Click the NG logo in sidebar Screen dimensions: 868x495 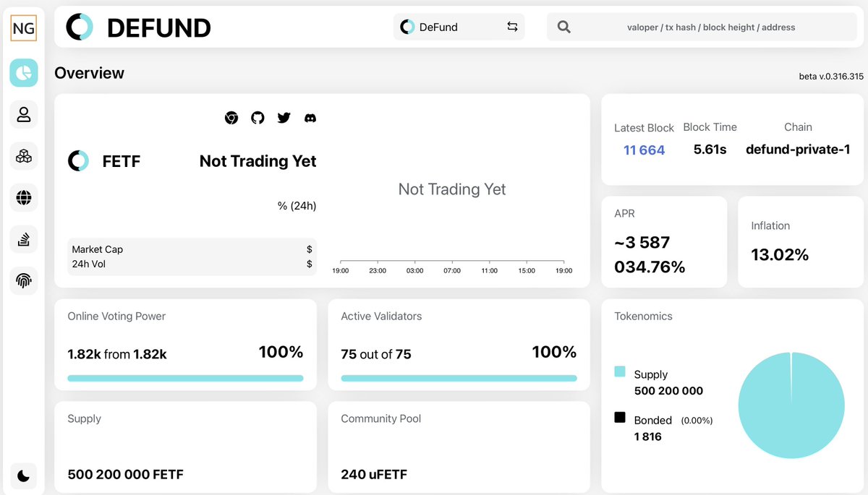pyautogui.click(x=24, y=30)
